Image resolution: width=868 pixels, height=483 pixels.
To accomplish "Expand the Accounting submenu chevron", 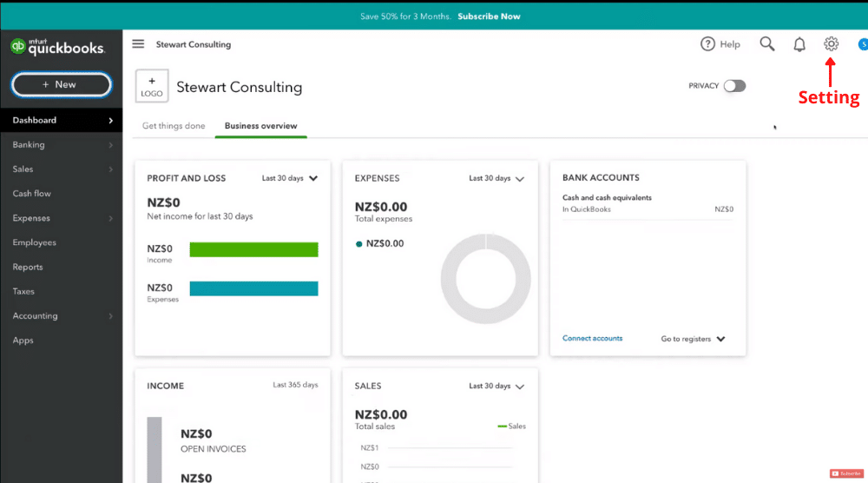I will coord(111,315).
